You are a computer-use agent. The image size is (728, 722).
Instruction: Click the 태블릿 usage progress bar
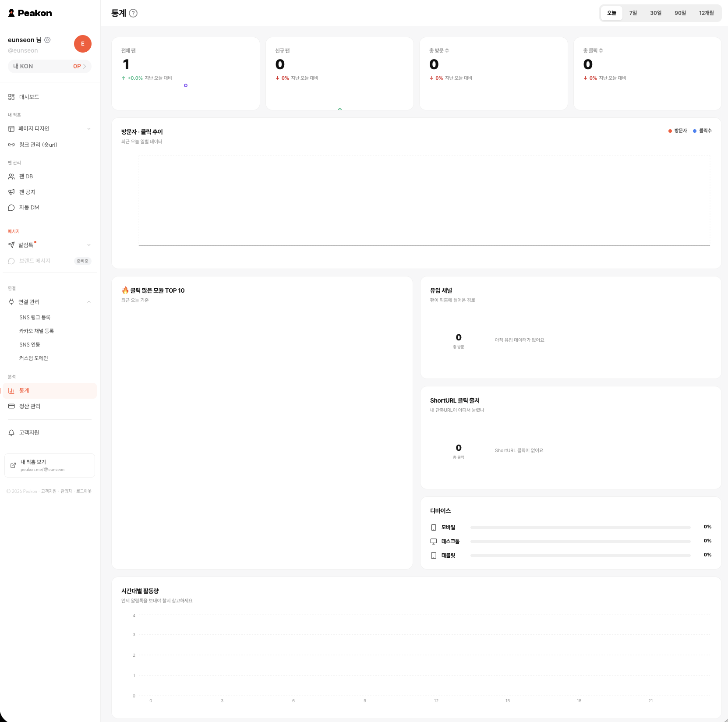click(x=580, y=556)
